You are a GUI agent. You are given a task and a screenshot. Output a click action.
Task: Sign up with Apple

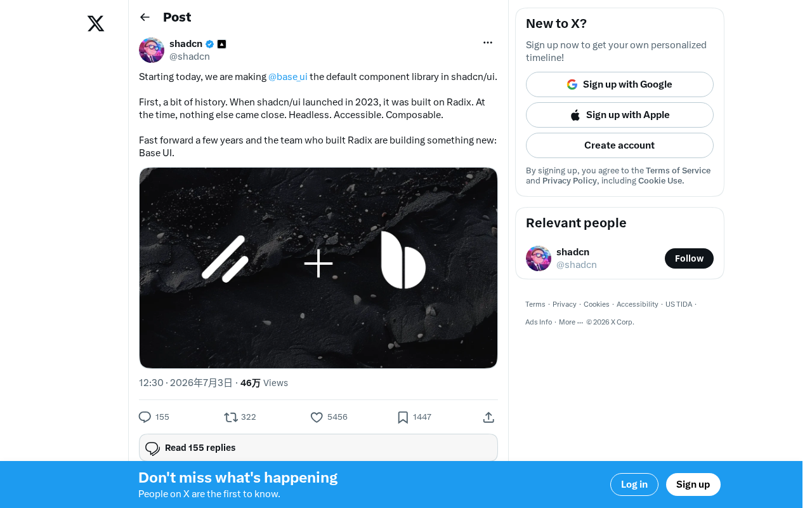pos(620,115)
